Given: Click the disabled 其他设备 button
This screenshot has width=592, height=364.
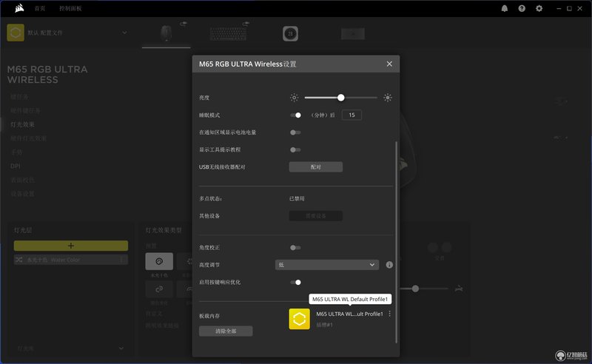Looking at the screenshot, I should (316, 216).
